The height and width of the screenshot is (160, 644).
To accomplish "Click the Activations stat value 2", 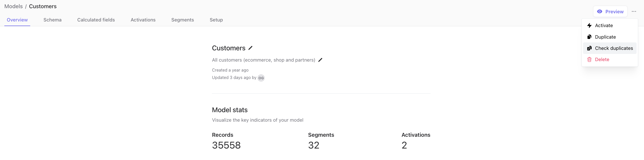I will [x=404, y=145].
